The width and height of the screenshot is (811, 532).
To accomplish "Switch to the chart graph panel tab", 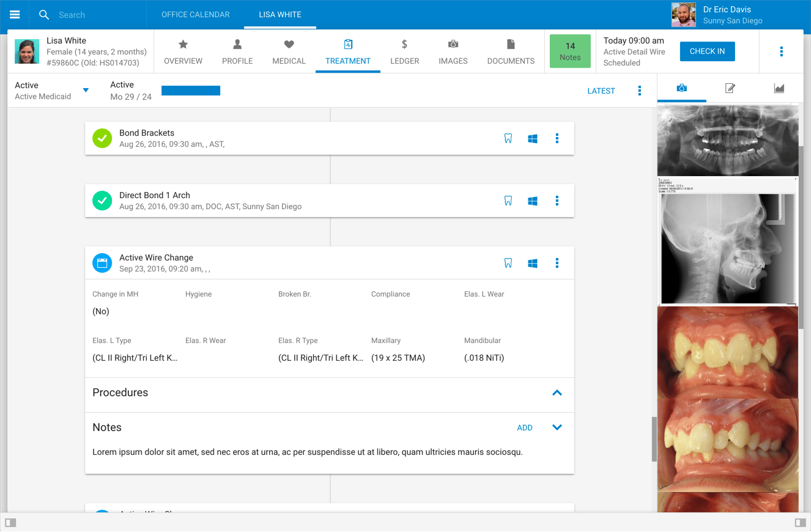I will pyautogui.click(x=779, y=88).
